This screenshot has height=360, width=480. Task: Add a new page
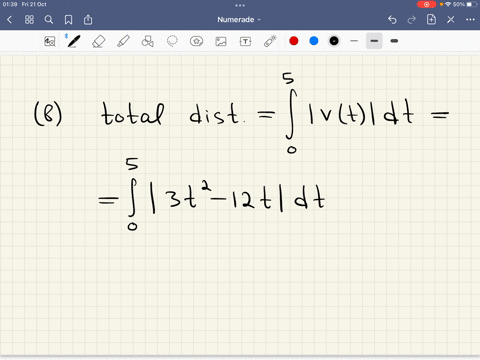click(431, 20)
